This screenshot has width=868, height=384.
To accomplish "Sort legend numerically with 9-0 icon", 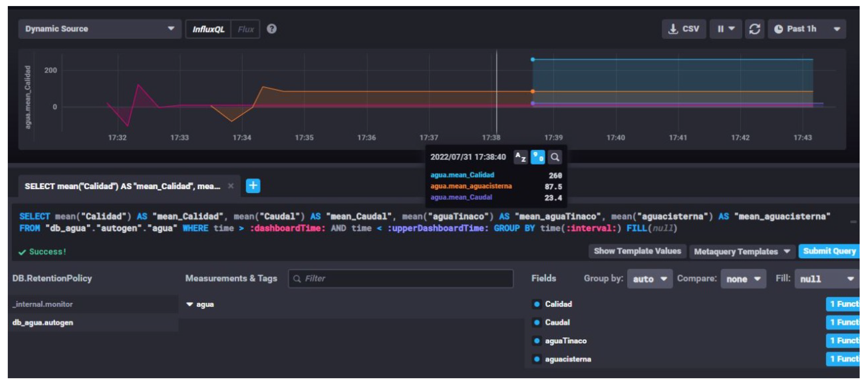I will (x=538, y=157).
